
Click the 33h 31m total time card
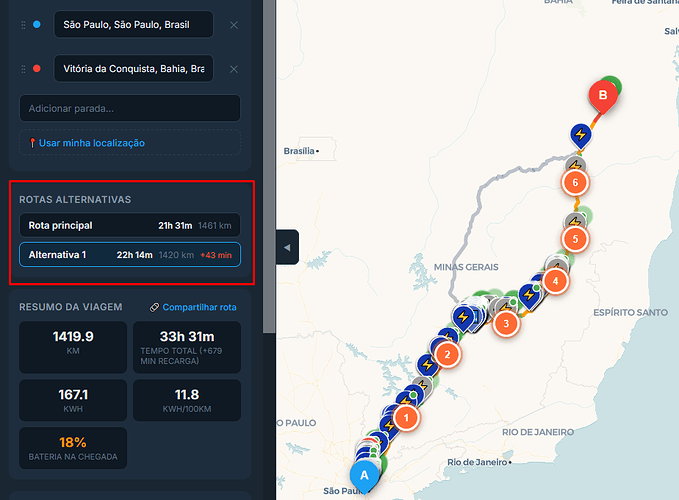click(x=187, y=347)
